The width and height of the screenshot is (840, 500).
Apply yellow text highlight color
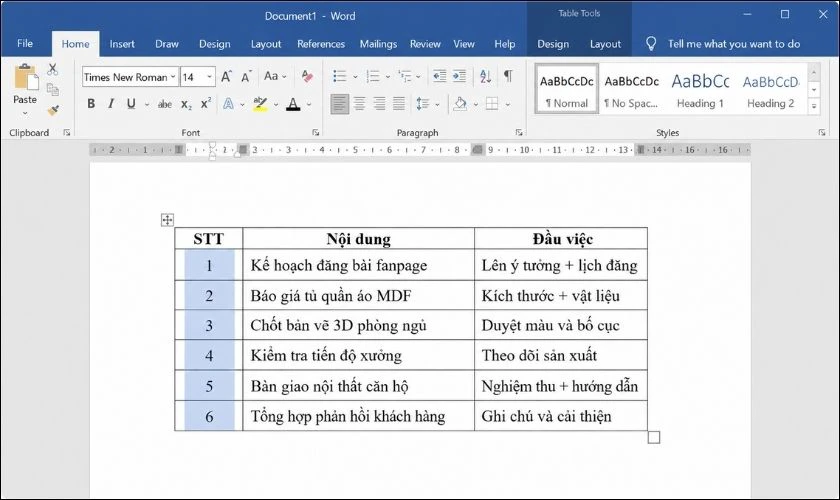260,104
